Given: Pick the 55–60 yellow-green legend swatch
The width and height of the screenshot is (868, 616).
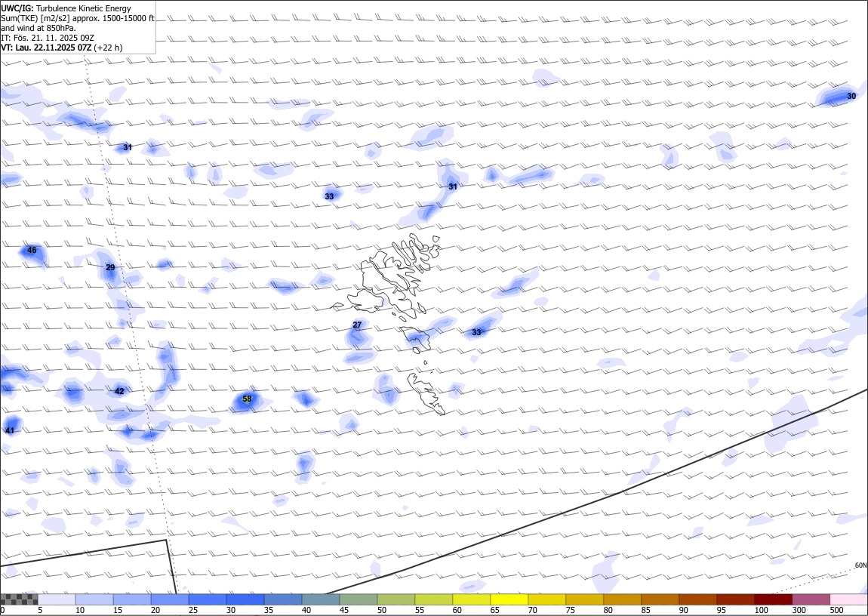Looking at the screenshot, I should 433,599.
